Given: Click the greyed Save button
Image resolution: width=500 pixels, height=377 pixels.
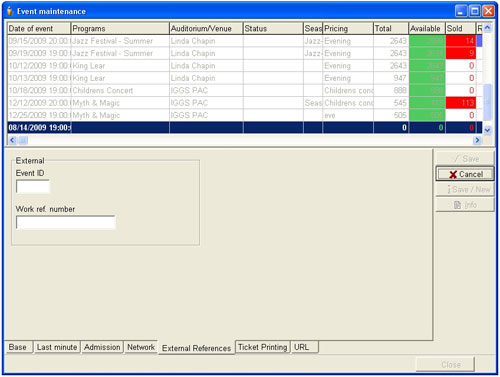Looking at the screenshot, I should [465, 159].
